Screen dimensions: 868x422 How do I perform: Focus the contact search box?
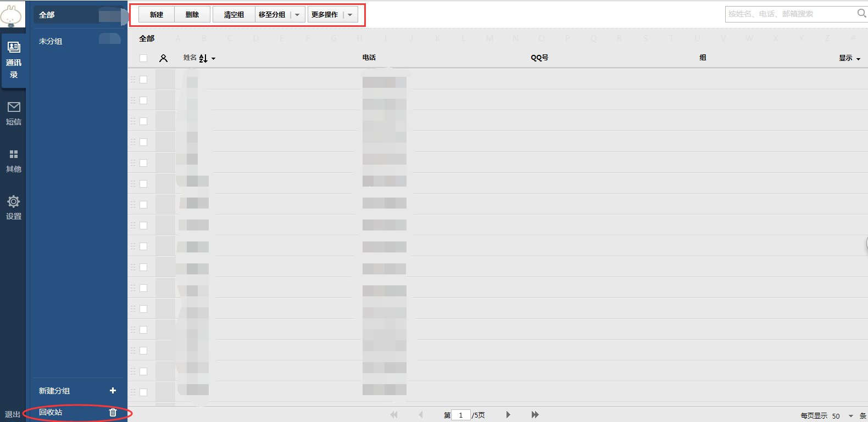pyautogui.click(x=791, y=14)
